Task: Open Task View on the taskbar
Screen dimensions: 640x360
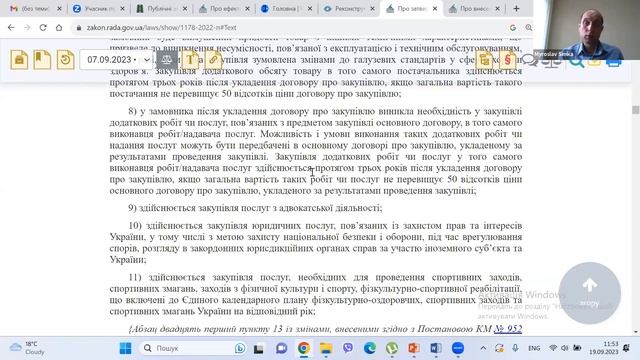Action: coord(258,349)
